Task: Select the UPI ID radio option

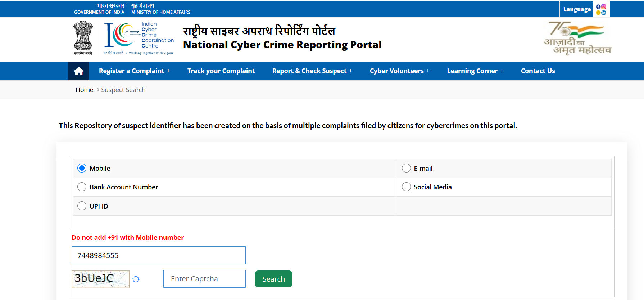Action: click(82, 206)
